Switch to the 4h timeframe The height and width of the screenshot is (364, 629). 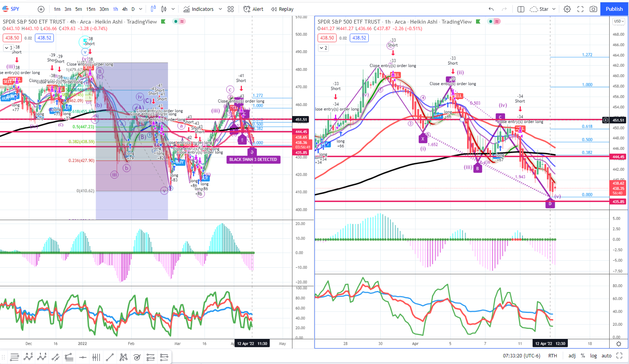(125, 9)
